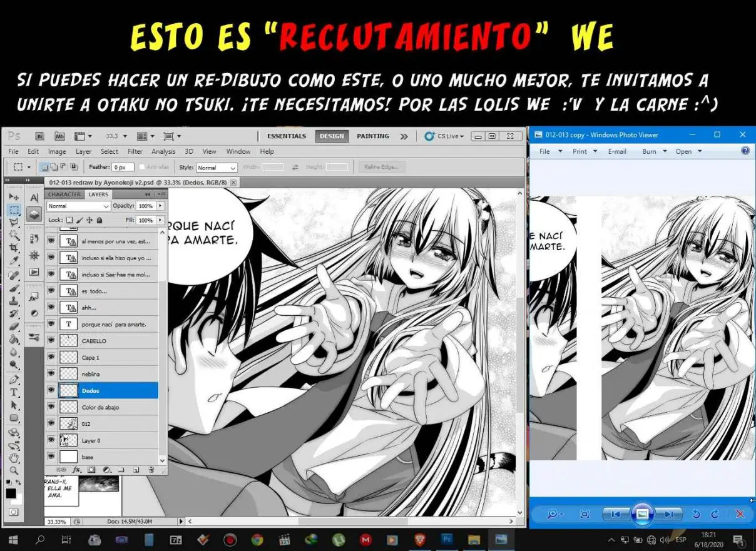Select the Zoom tool in Photoshop
This screenshot has height=551, width=756.
coord(14,470)
